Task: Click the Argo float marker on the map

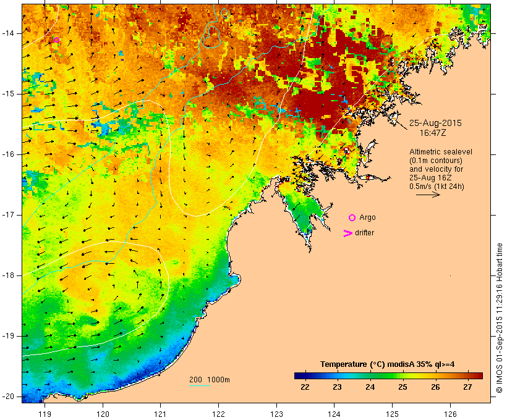Action: (x=57, y=40)
